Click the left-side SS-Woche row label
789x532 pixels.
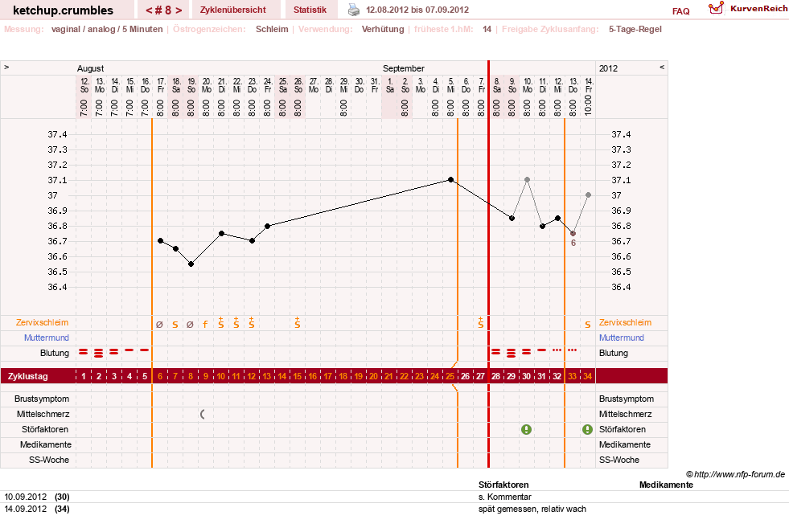(x=49, y=460)
